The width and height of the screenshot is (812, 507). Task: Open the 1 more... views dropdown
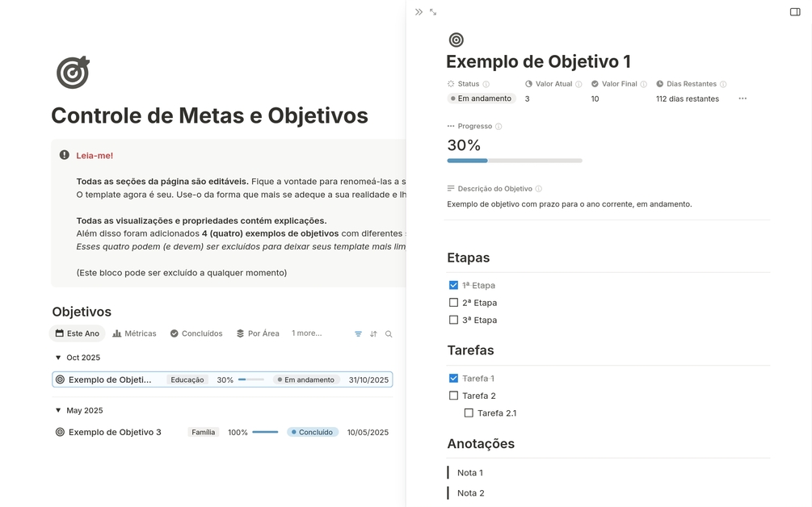(306, 333)
